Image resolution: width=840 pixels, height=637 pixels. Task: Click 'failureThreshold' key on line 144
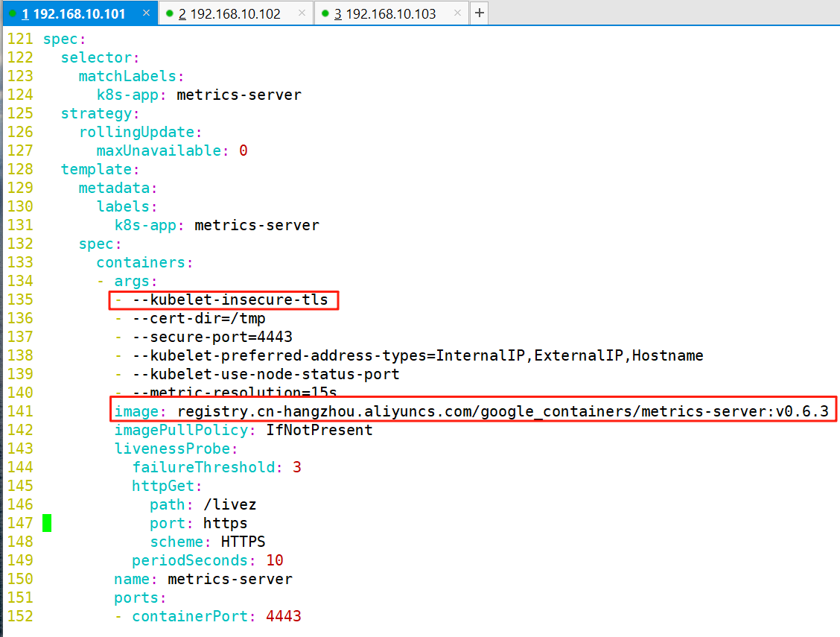coord(203,468)
